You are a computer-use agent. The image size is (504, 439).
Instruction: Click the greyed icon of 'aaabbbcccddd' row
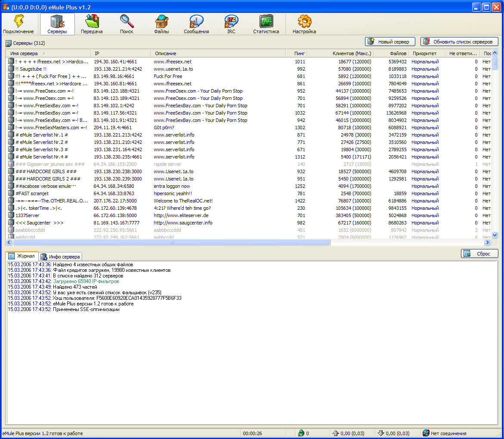[x=11, y=230]
